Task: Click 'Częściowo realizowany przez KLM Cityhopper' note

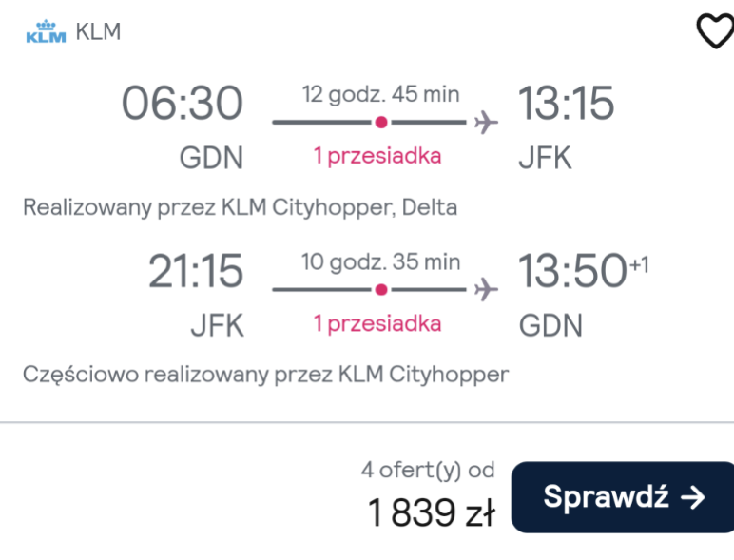Action: pos(266,375)
